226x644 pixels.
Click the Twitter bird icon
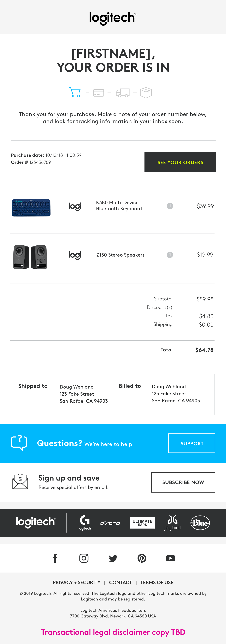click(x=113, y=558)
